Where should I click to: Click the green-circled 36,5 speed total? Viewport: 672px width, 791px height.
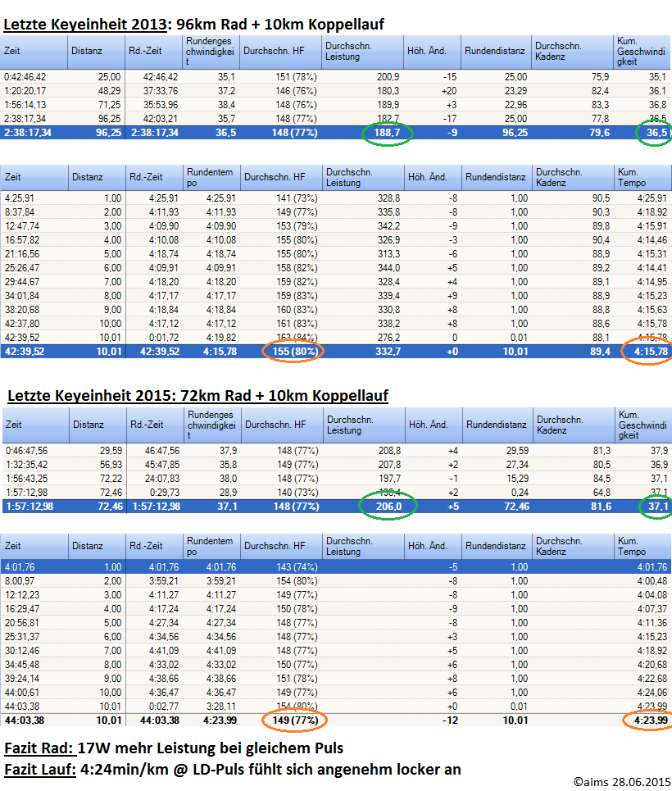pyautogui.click(x=656, y=132)
